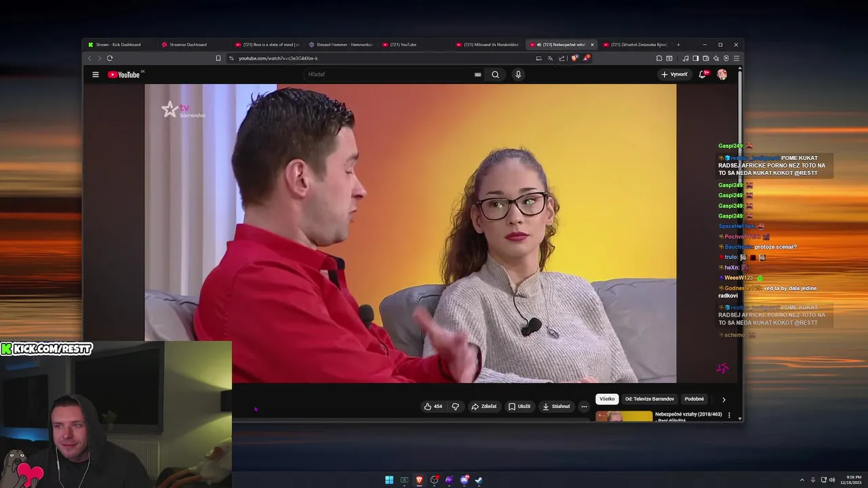Open the YouTube hamburger guide menu
The width and height of the screenshot is (868, 488).
pos(96,75)
